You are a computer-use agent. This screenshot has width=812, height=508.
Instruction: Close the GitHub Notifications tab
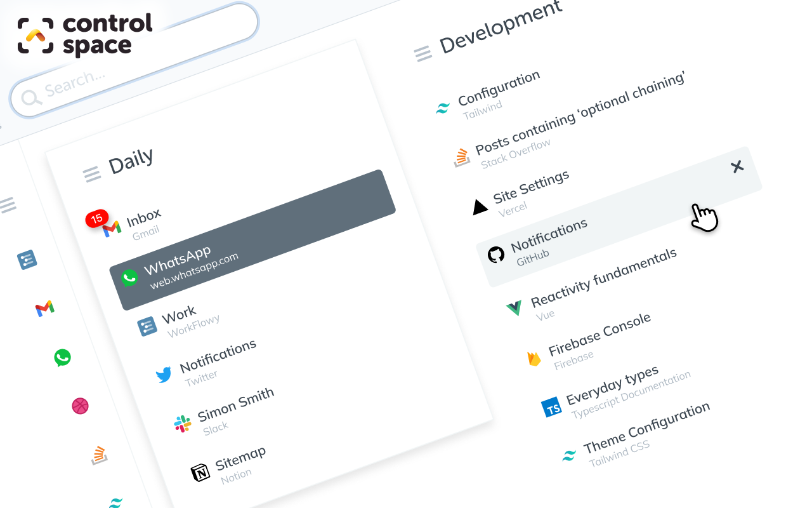(737, 167)
